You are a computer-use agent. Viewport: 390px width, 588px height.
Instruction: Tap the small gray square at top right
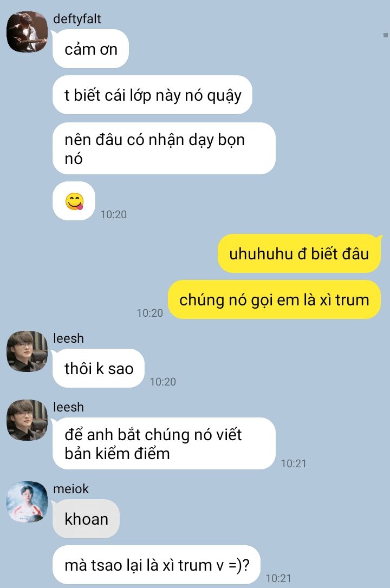(x=386, y=35)
